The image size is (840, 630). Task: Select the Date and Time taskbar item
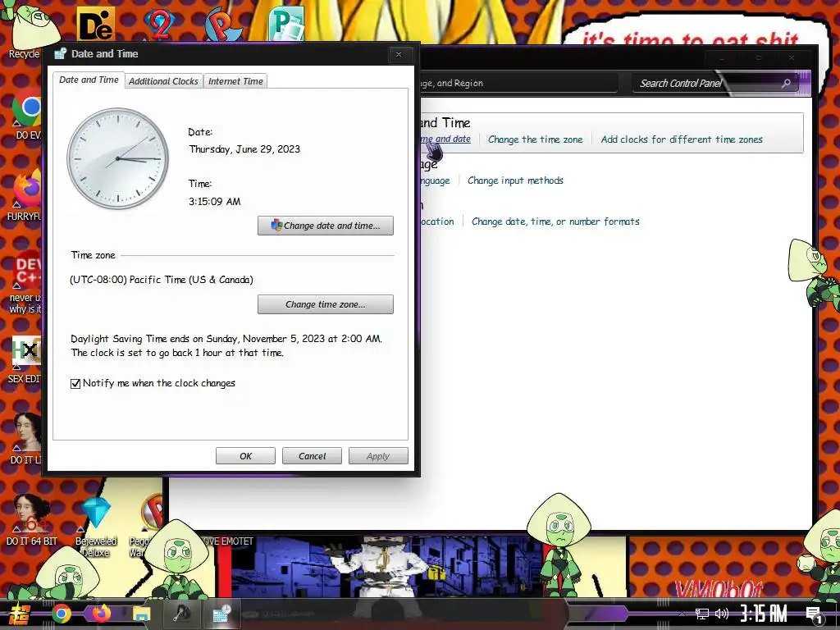point(221,614)
